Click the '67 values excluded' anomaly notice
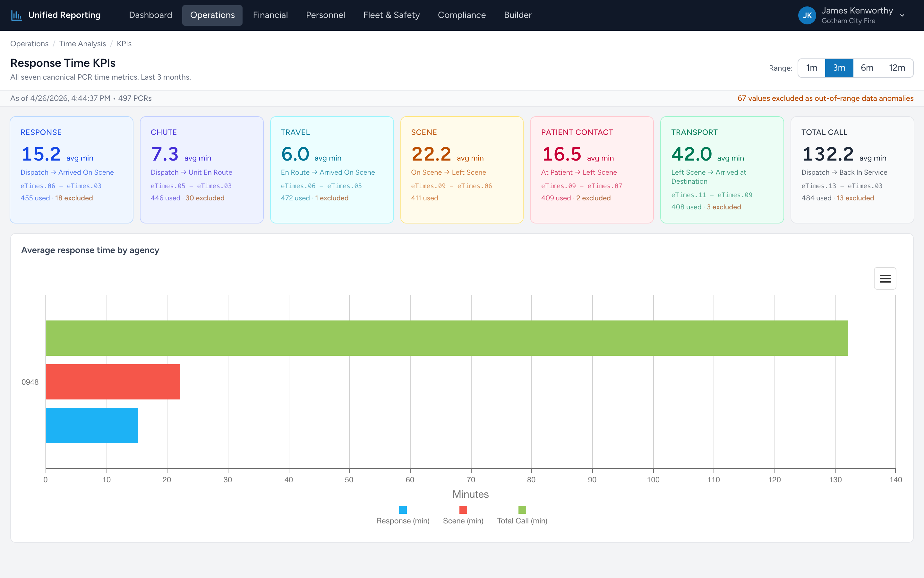 [x=826, y=98]
